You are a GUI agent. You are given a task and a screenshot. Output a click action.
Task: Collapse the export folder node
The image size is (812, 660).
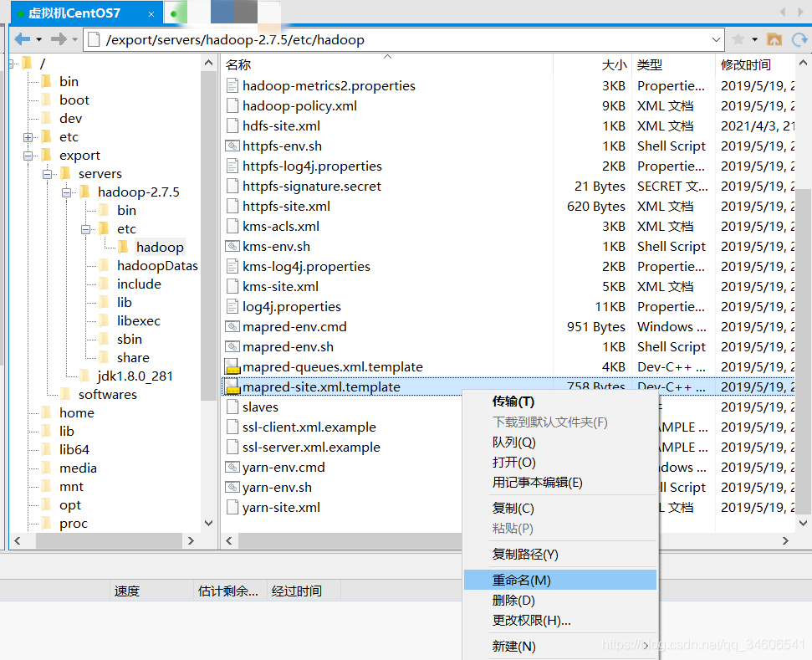pos(28,156)
